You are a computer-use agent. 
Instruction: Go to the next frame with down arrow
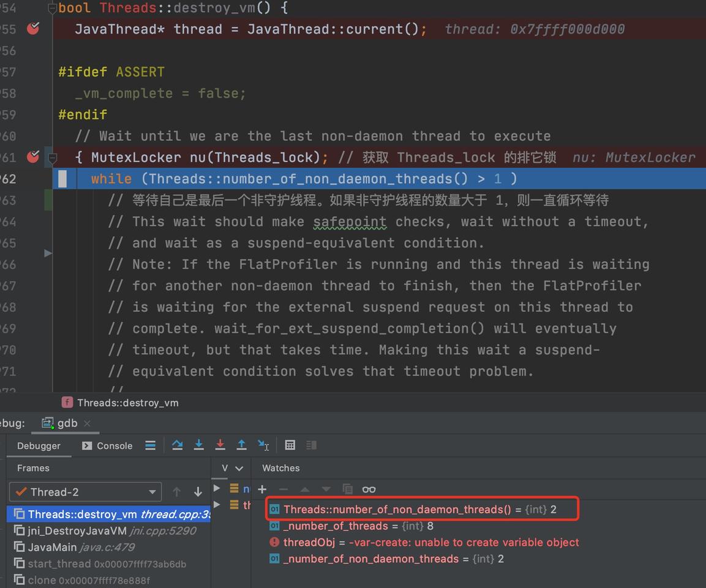pos(198,492)
